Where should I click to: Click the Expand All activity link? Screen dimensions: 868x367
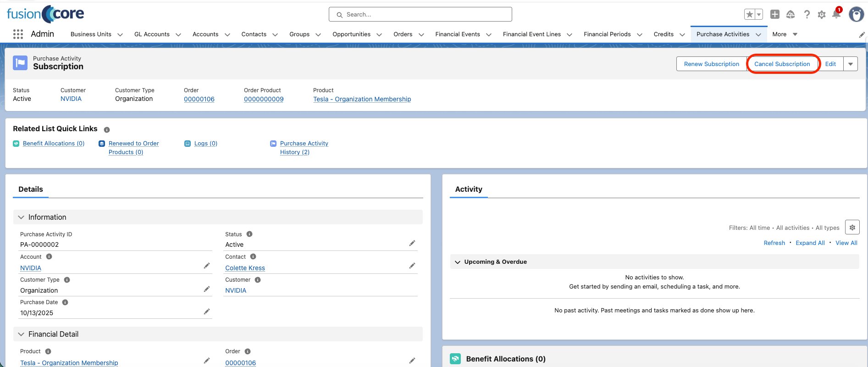coord(810,243)
